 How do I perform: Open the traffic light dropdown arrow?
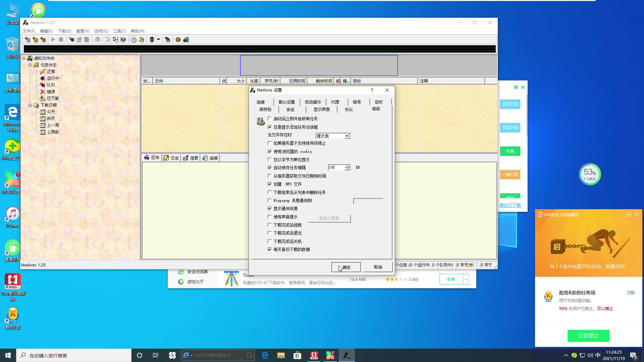point(158,40)
